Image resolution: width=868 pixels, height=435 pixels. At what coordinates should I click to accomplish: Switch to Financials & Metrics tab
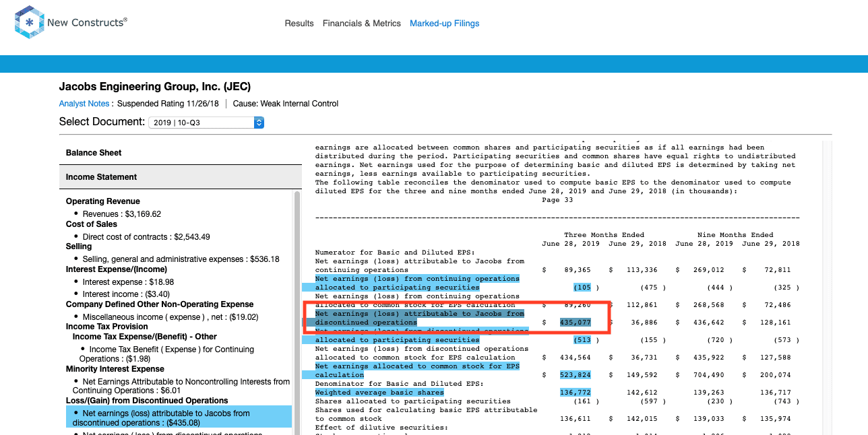(x=362, y=24)
